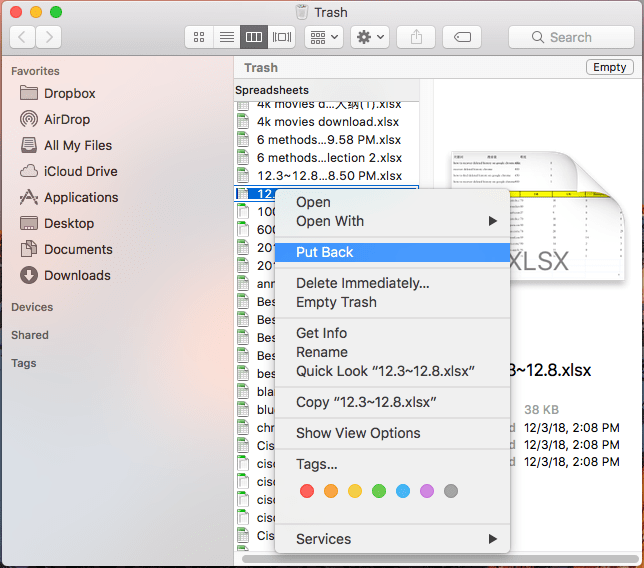The image size is (644, 568).
Task: Switch to list view
Action: coord(227,37)
